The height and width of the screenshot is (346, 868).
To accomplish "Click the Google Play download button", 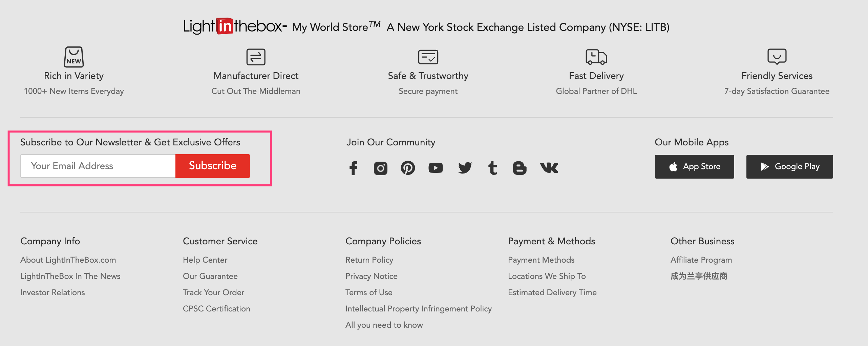I will point(789,167).
